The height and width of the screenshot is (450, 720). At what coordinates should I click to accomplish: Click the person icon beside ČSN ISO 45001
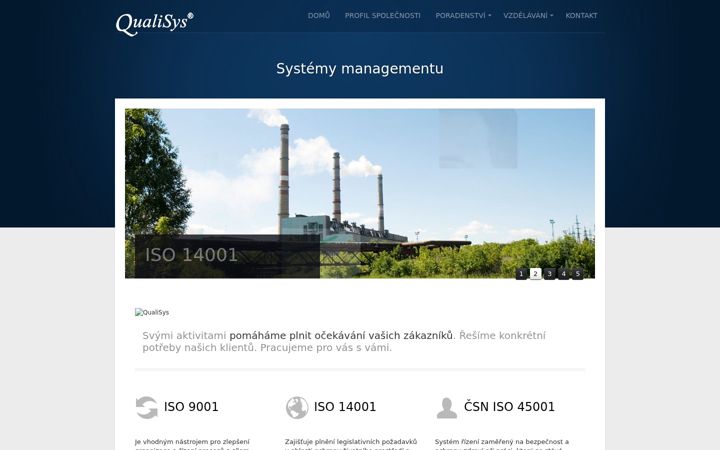tap(447, 408)
